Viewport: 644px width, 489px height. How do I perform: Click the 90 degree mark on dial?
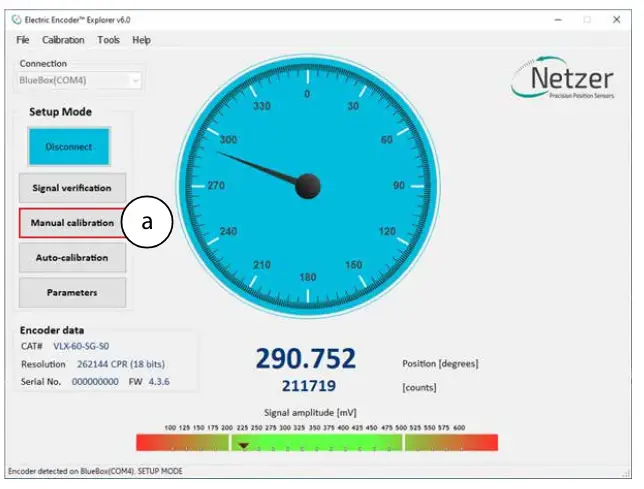click(x=398, y=186)
